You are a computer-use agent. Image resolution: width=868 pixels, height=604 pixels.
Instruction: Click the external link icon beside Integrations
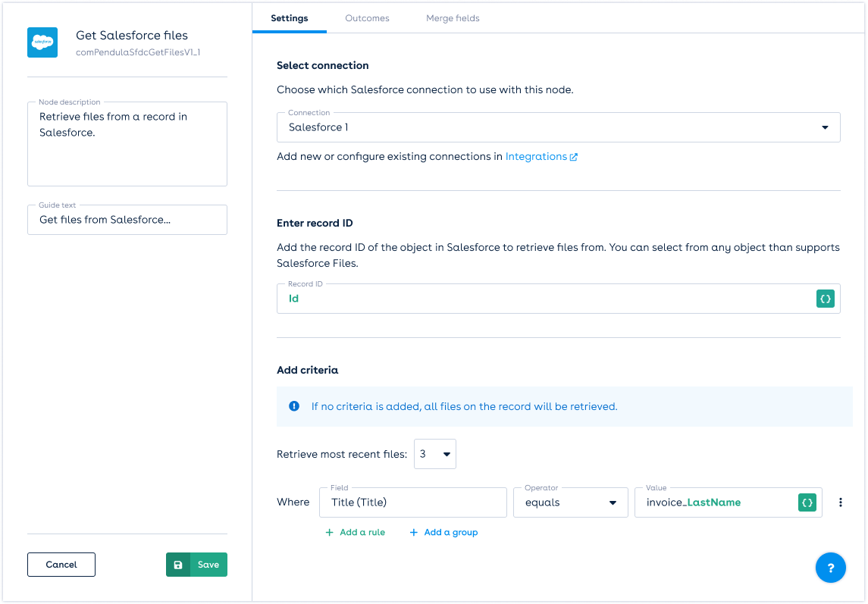574,157
